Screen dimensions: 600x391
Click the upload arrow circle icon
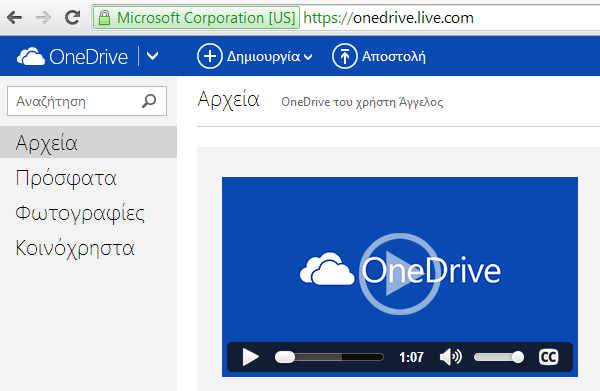coord(344,56)
